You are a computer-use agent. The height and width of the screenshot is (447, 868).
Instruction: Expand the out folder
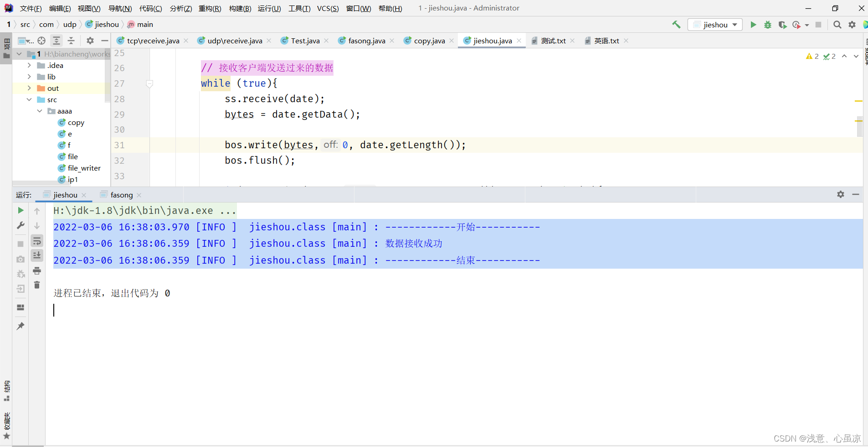click(29, 88)
